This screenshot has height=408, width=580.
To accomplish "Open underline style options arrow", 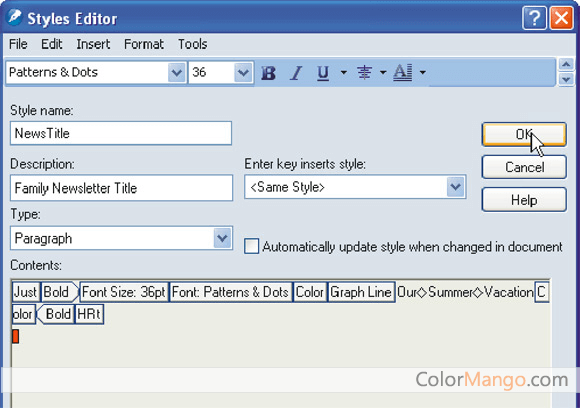I will pos(343,72).
